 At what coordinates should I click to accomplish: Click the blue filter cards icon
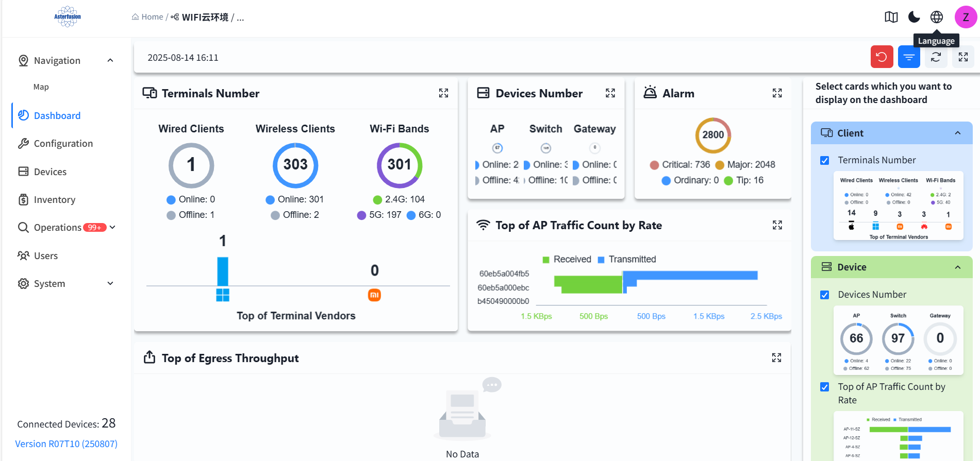(x=909, y=57)
